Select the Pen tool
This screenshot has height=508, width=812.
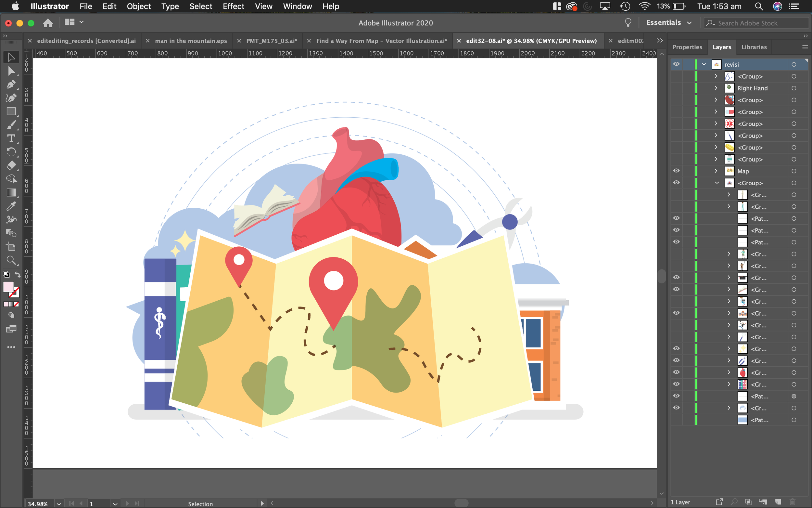[11, 84]
